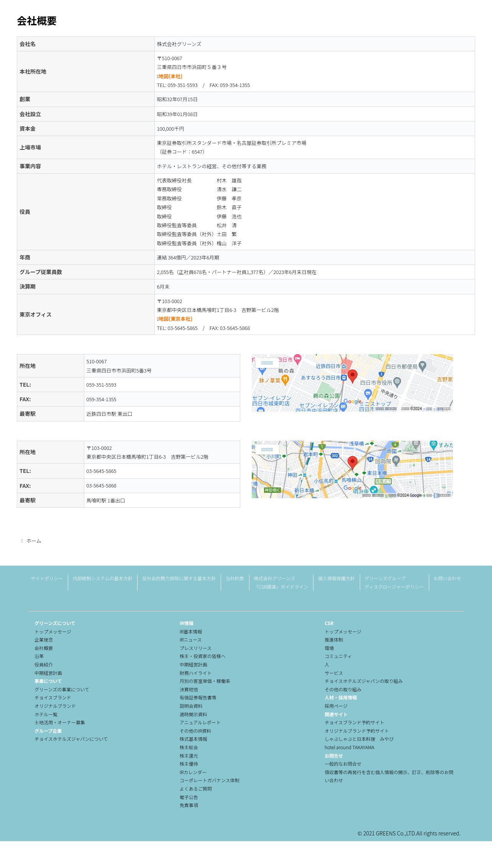Open IRニュース footer link

click(x=190, y=640)
